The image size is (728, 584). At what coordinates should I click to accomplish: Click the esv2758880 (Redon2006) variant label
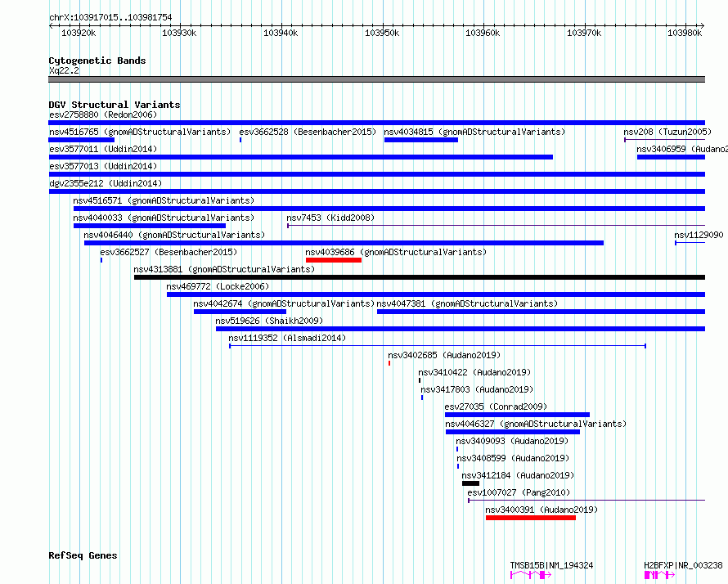103,115
